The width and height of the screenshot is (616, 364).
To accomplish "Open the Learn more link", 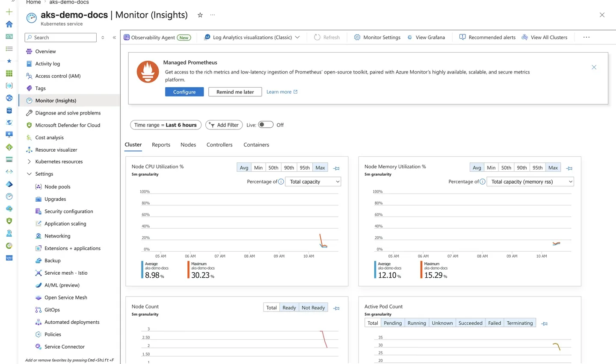I will click(x=282, y=92).
